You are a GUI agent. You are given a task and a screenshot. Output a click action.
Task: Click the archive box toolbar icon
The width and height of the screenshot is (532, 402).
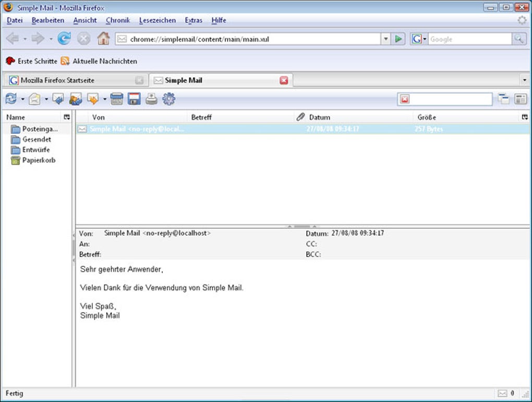click(x=116, y=99)
